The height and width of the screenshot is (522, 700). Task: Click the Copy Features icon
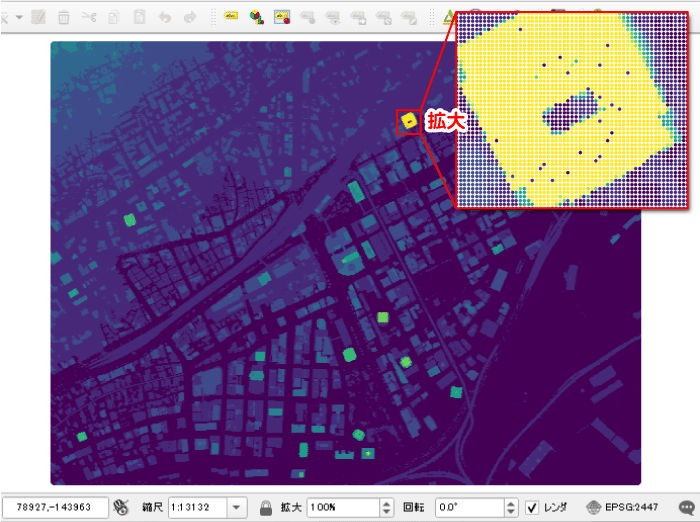(114, 17)
